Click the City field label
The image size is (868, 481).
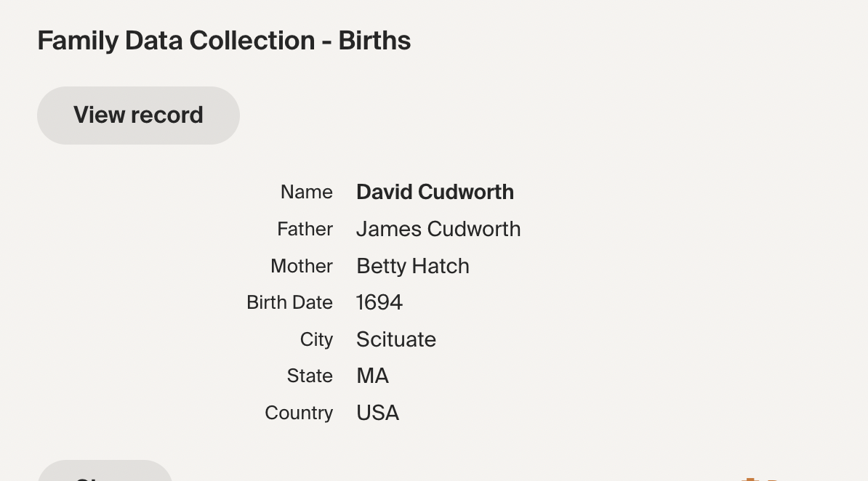pyautogui.click(x=316, y=339)
